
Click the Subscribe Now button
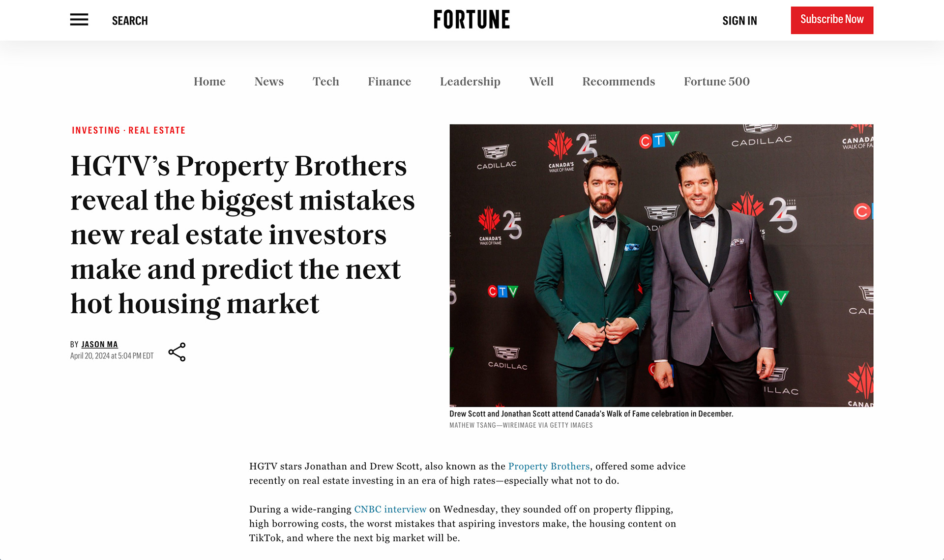(832, 20)
